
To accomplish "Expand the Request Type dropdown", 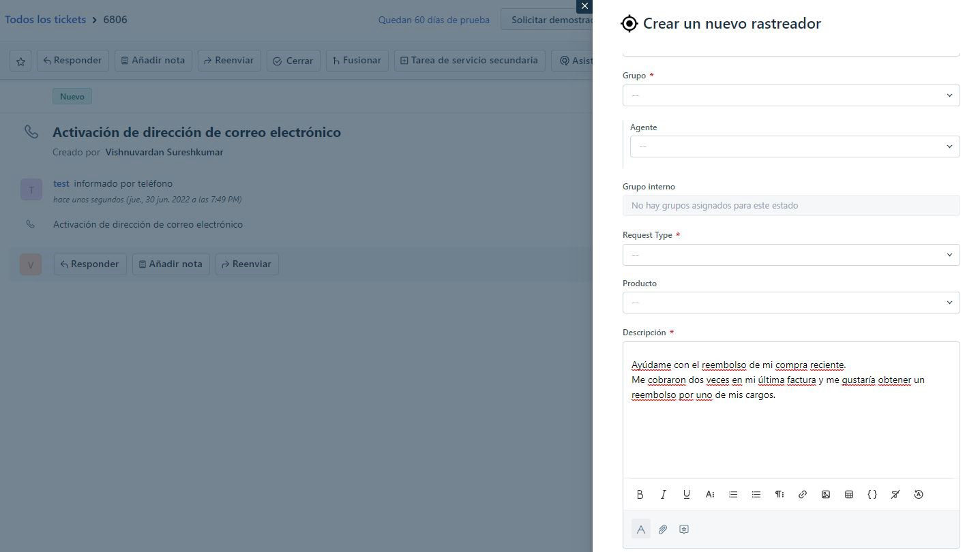I will tap(790, 254).
